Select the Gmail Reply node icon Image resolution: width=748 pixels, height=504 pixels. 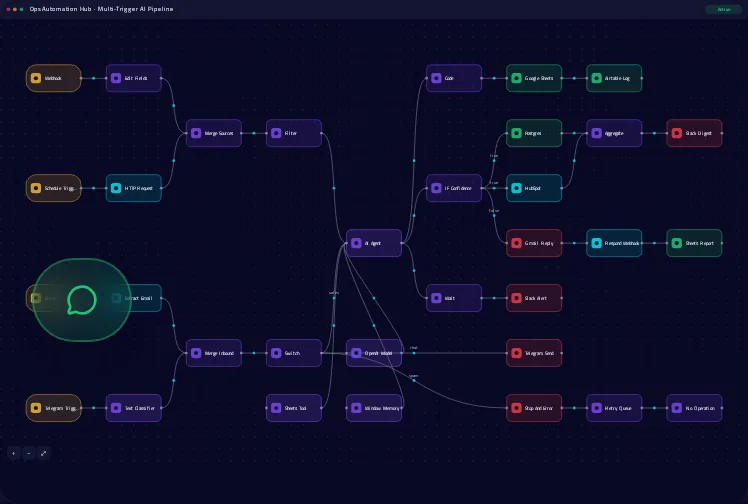click(x=517, y=243)
